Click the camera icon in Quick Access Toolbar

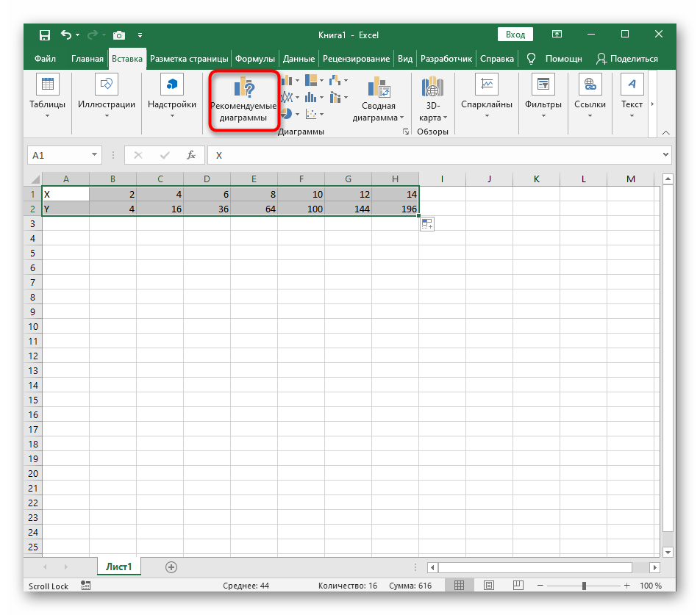coord(118,35)
